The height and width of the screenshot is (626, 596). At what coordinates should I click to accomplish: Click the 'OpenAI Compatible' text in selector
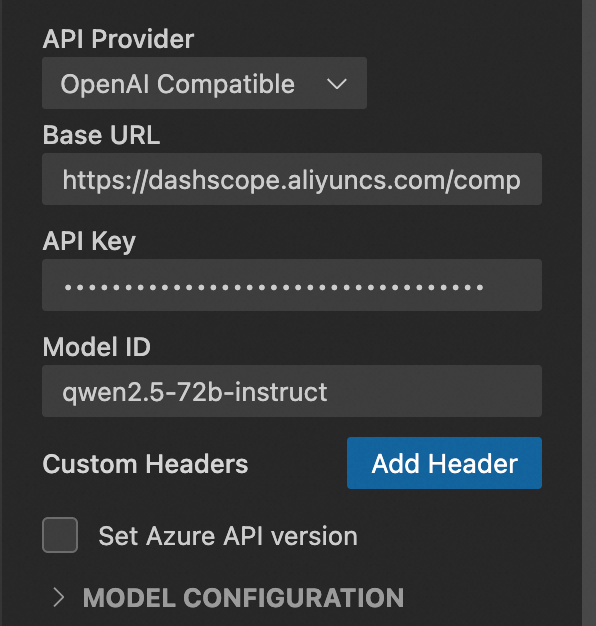pyautogui.click(x=178, y=84)
